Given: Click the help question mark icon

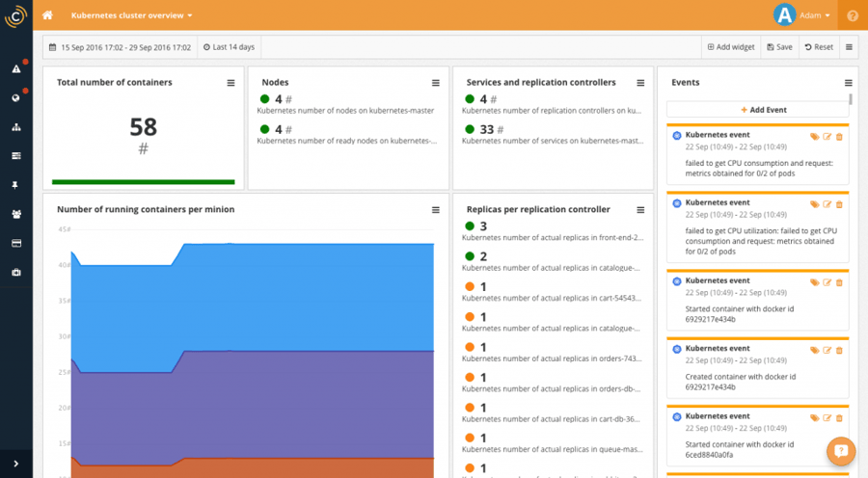Looking at the screenshot, I should (853, 15).
